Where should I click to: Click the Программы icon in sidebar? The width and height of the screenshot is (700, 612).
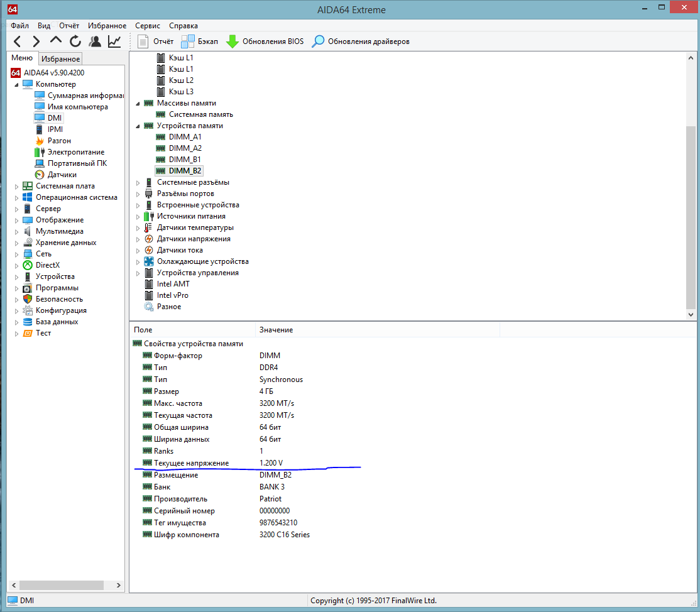tap(28, 288)
